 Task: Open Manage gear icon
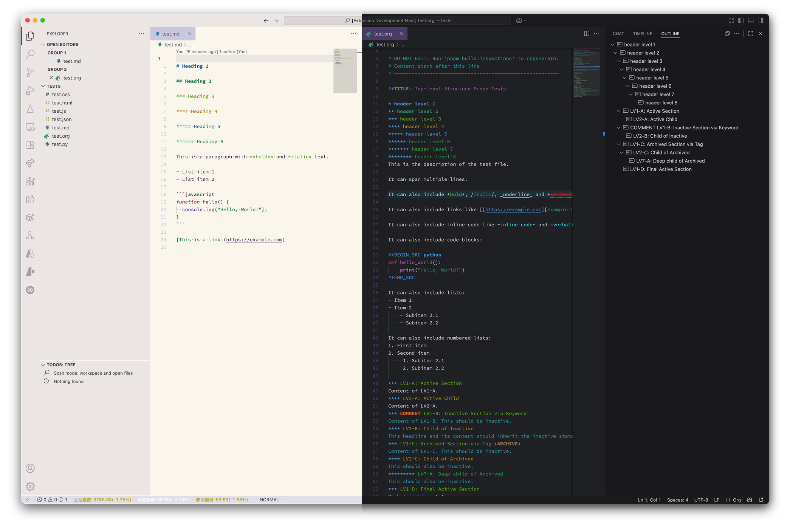point(30,486)
